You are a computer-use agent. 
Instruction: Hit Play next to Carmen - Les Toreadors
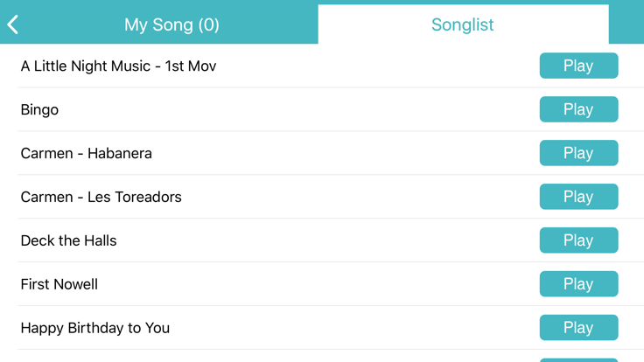pyautogui.click(x=578, y=197)
